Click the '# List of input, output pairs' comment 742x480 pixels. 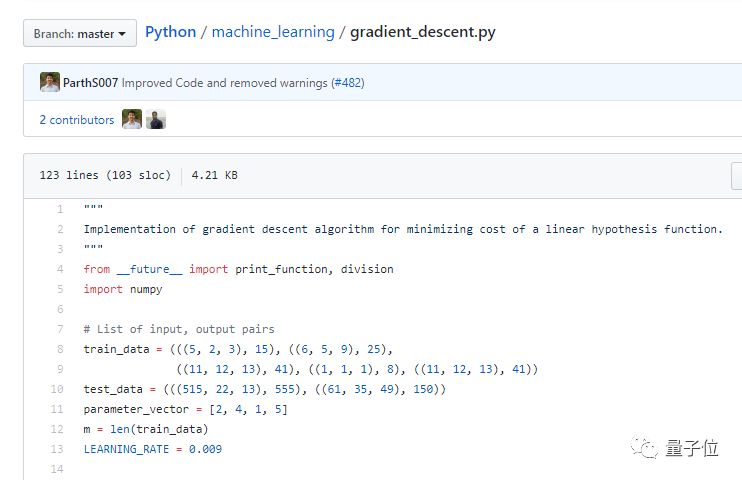pyautogui.click(x=179, y=329)
